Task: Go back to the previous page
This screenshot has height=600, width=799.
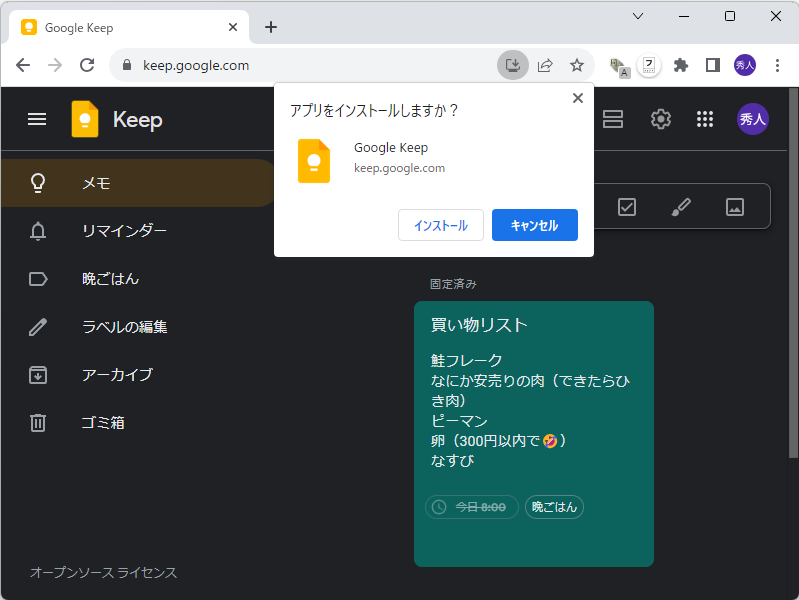Action: (23, 65)
